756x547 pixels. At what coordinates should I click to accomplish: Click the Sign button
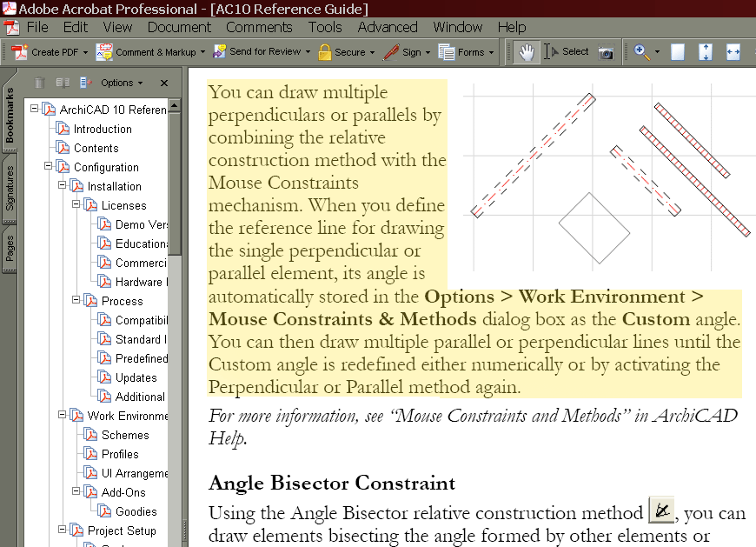click(x=405, y=52)
